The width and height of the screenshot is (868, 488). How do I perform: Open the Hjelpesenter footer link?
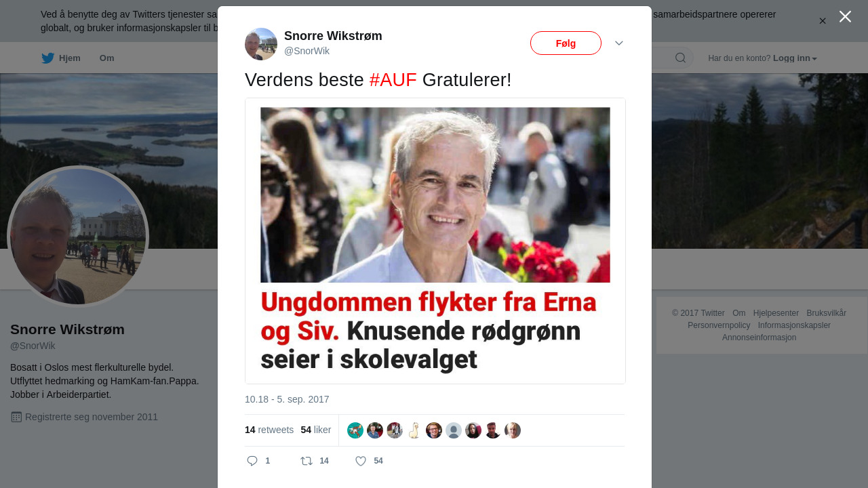(776, 313)
